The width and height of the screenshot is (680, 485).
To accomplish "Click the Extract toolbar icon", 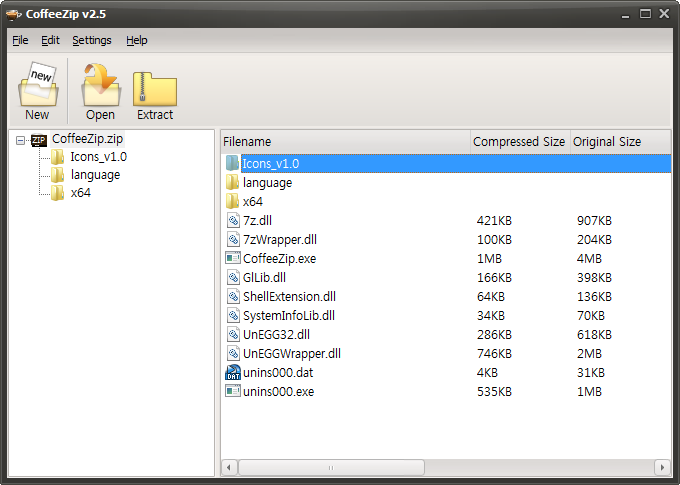I will click(155, 89).
